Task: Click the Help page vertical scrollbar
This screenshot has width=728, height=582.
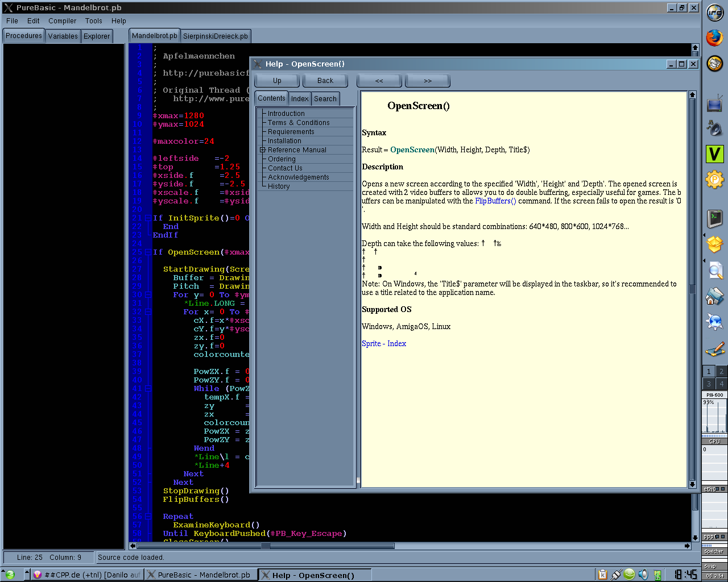Action: (692, 289)
